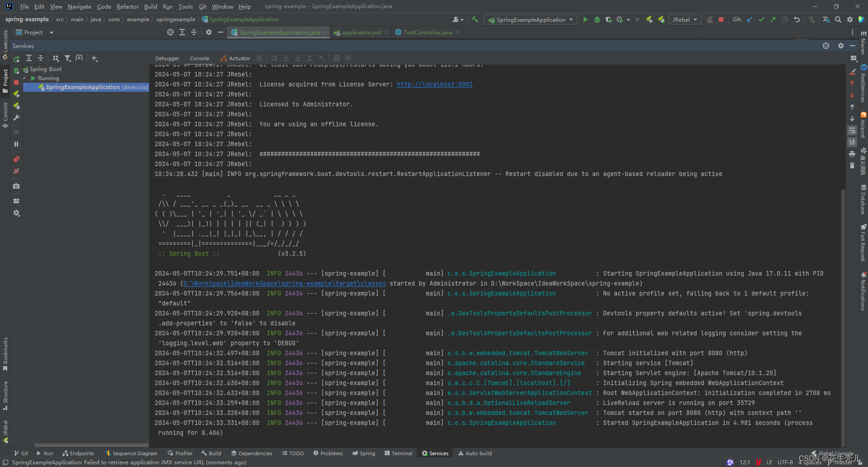Print console output printer icon
The image size is (868, 467).
tap(852, 154)
